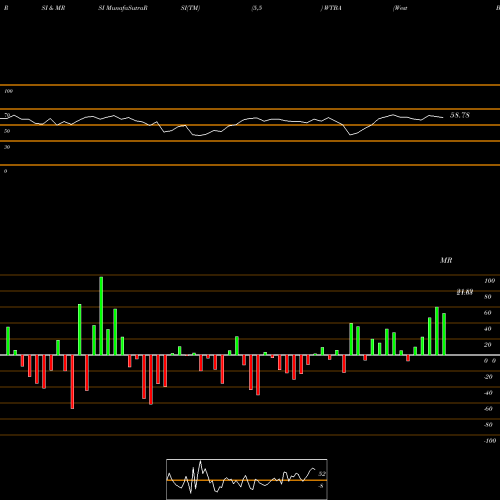Click the '(Wow' text in the header
Image resolution: width=500 pixels, height=500 pixels.
pyautogui.click(x=400, y=8)
